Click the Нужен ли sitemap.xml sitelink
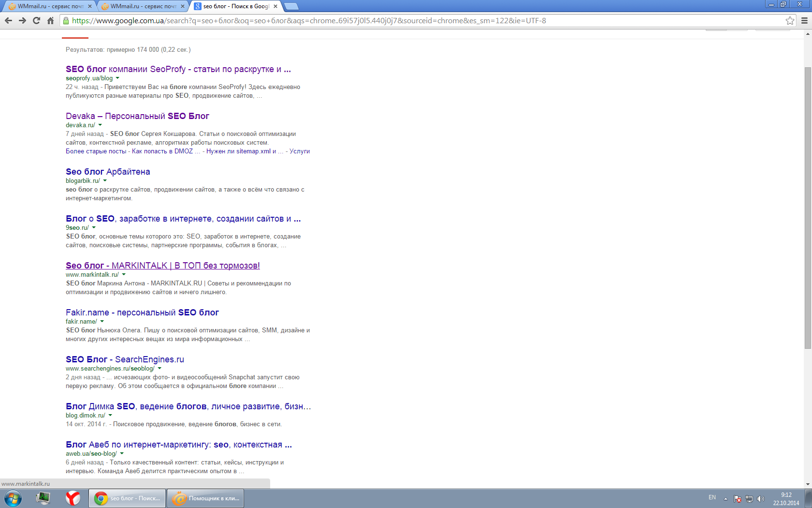This screenshot has height=508, width=812. (245, 151)
